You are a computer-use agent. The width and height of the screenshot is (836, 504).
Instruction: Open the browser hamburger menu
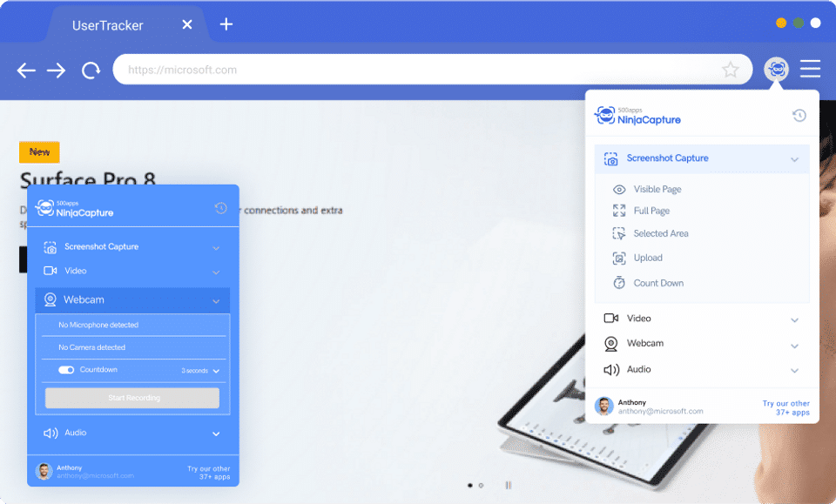[x=810, y=69]
